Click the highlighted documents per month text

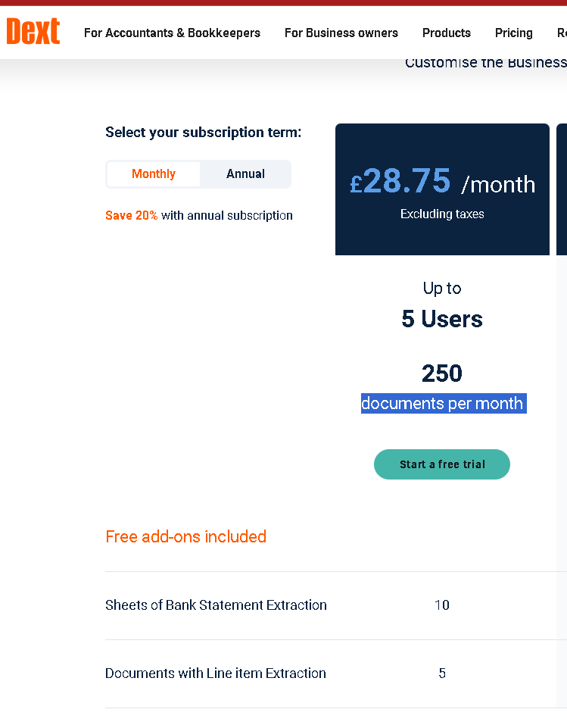click(x=444, y=404)
